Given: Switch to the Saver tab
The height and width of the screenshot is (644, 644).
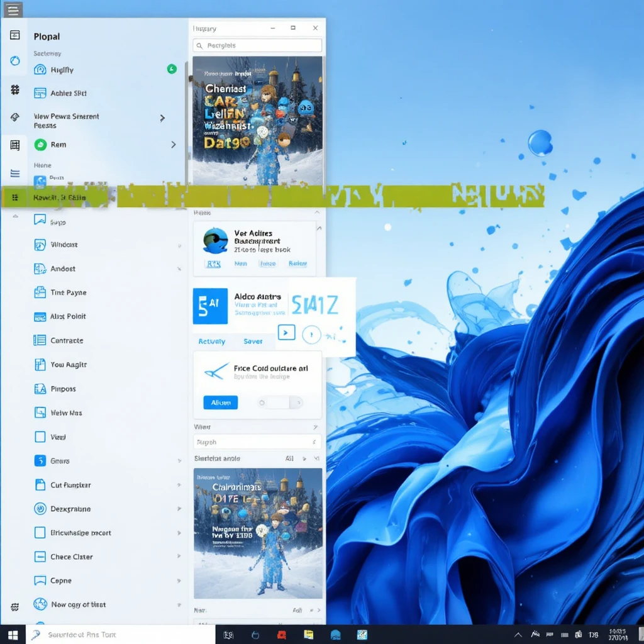Looking at the screenshot, I should pyautogui.click(x=253, y=341).
